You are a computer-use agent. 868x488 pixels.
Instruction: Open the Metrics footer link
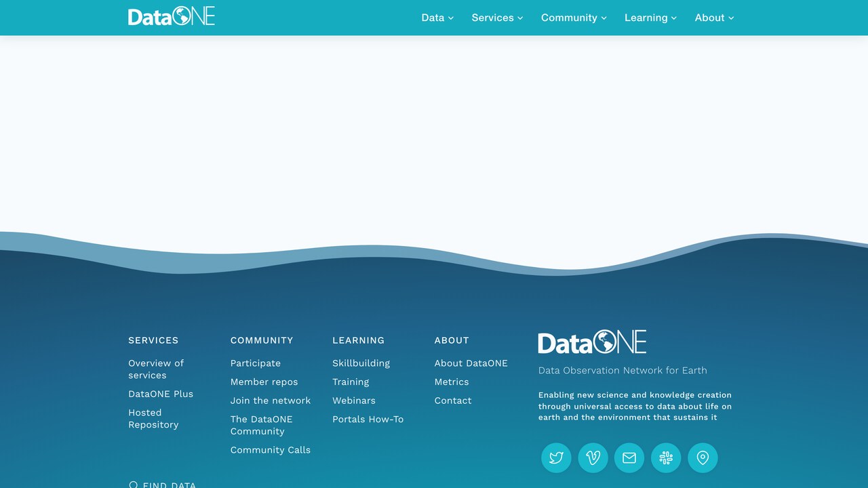click(x=452, y=382)
